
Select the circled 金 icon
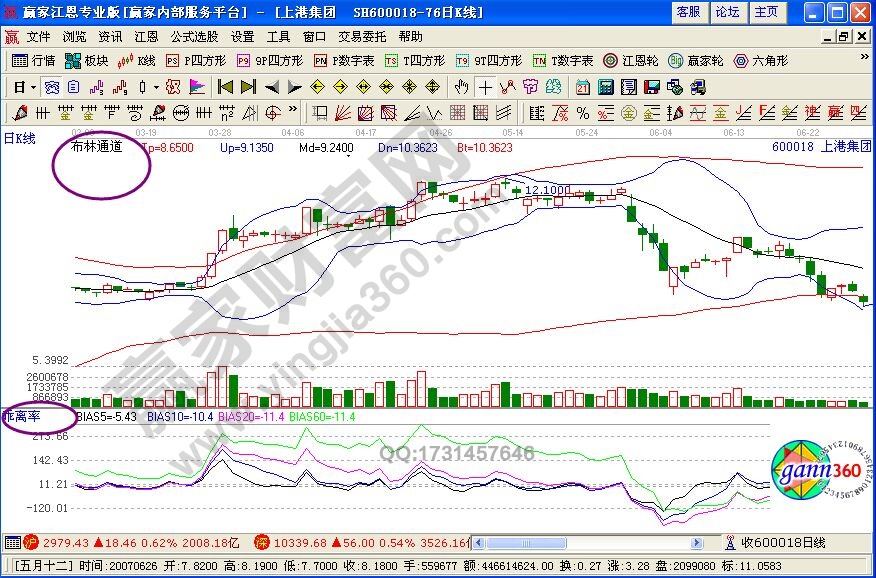tap(629, 113)
